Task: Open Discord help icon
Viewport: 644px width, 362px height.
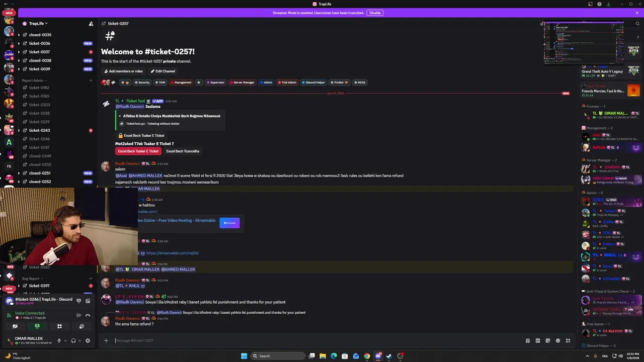Action: [599, 4]
